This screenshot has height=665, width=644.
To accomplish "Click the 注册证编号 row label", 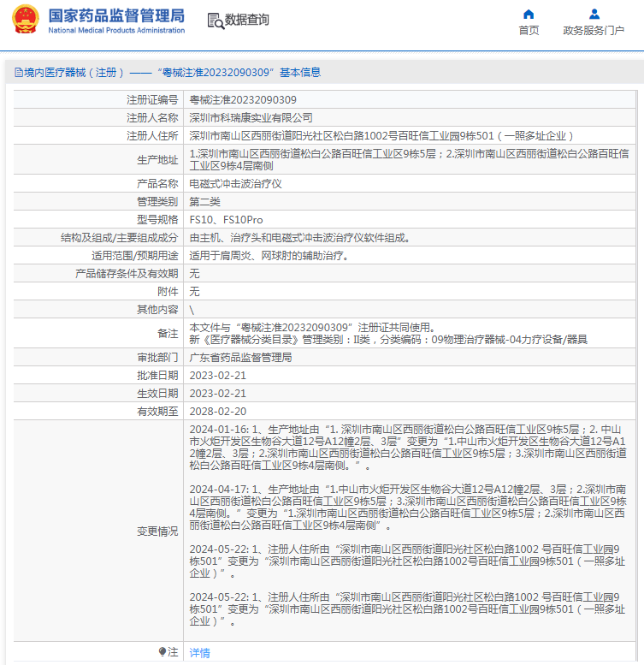I will (152, 100).
